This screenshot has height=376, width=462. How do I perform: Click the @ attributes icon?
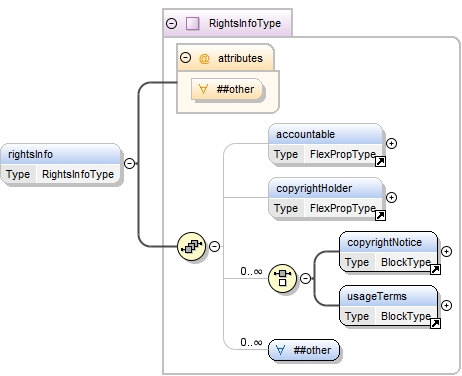(x=204, y=58)
